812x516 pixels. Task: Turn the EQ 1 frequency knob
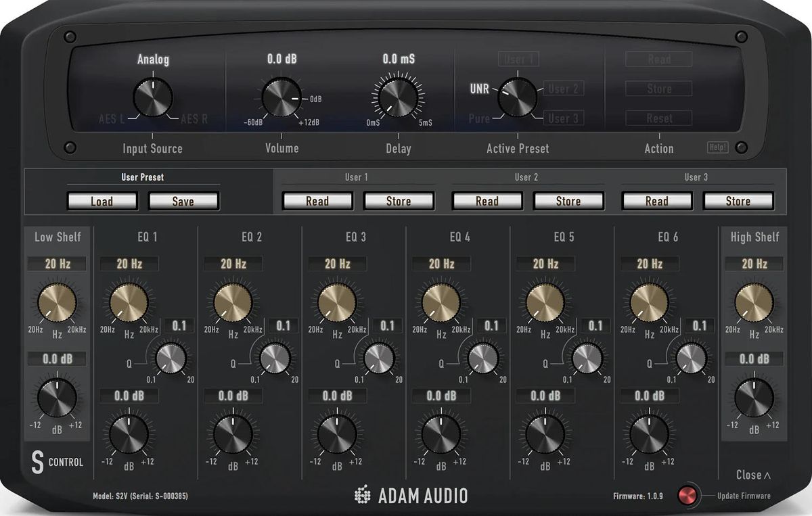click(129, 303)
